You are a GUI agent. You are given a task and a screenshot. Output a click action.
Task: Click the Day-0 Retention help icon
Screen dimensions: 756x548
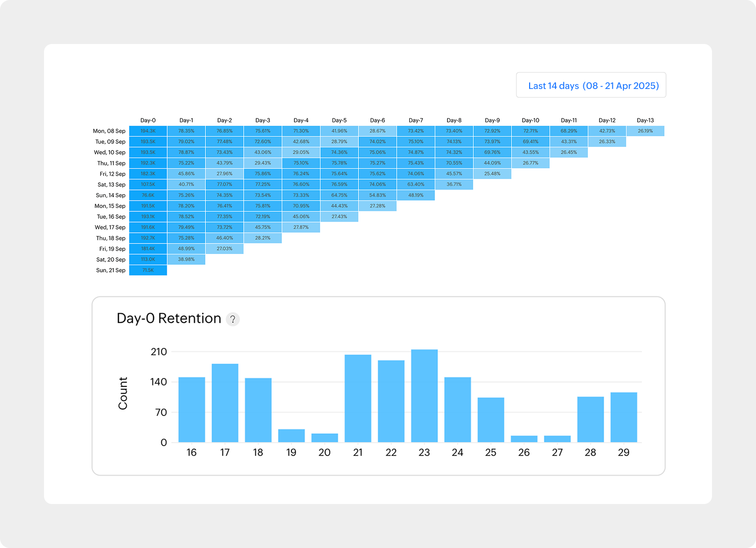(233, 319)
